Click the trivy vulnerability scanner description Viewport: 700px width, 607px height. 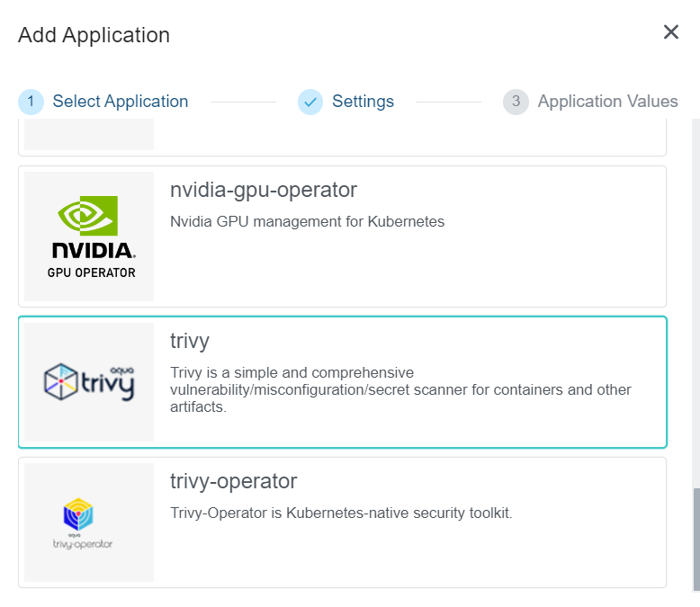point(400,389)
